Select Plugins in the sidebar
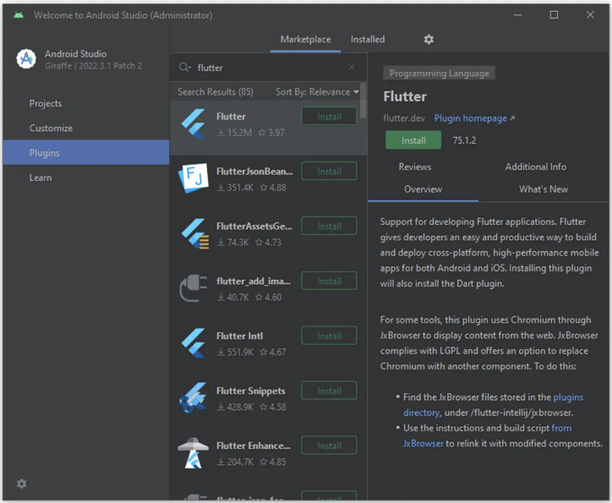612x503 pixels. point(86,153)
